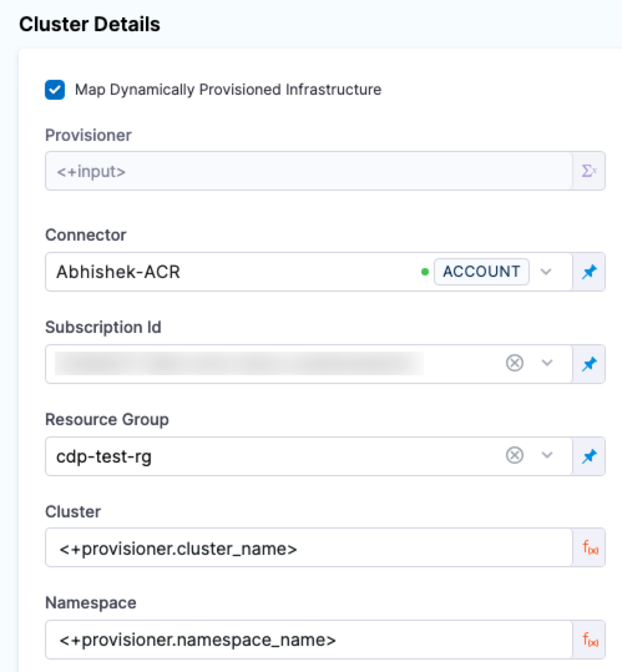The width and height of the screenshot is (622, 672).
Task: Click the Cluster expression input field
Action: (309, 548)
